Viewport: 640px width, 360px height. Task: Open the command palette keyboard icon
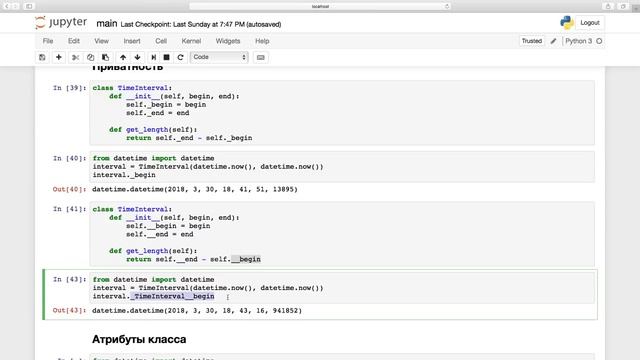[x=261, y=58]
